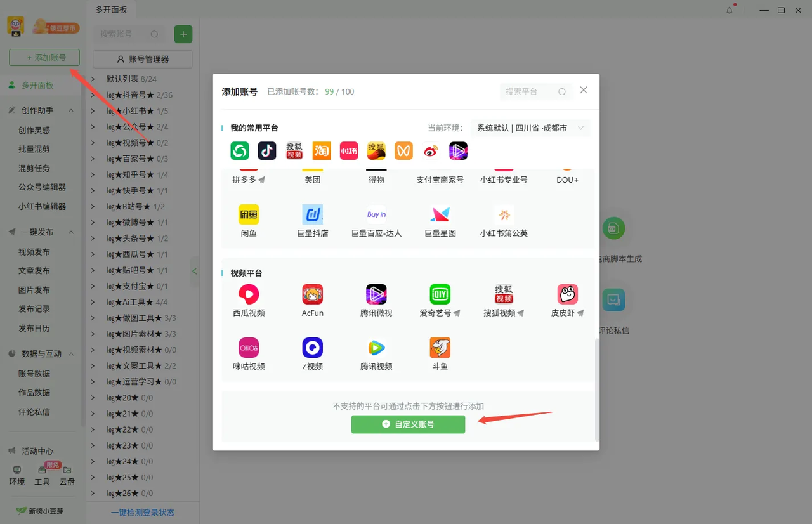Choose the Douyin icon in 我的常用平台 row
The width and height of the screenshot is (812, 524).
(267, 150)
